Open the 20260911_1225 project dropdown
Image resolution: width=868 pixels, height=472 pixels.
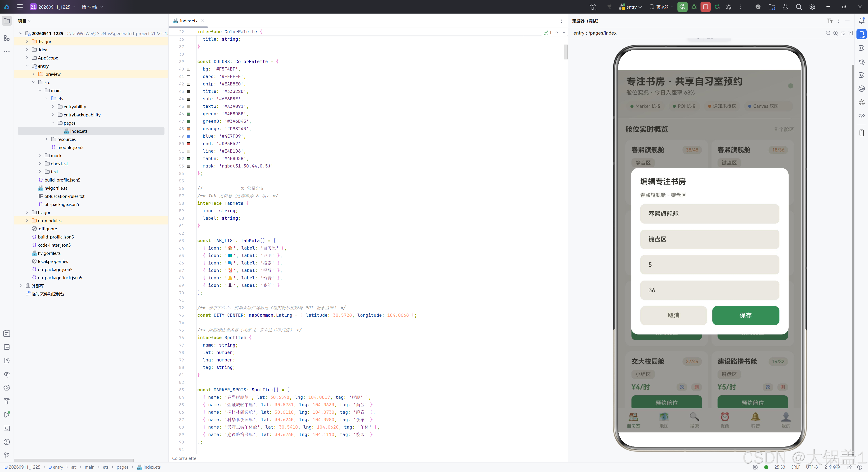53,7
